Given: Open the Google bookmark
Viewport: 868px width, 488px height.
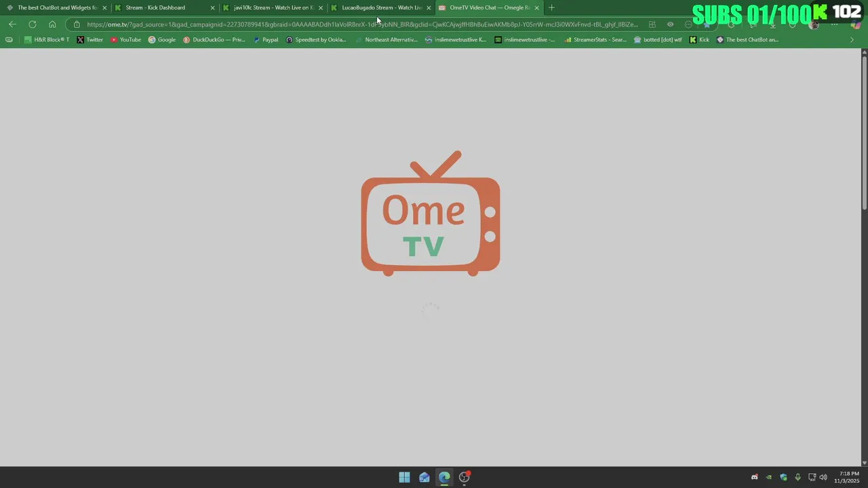Looking at the screenshot, I should tap(162, 39).
